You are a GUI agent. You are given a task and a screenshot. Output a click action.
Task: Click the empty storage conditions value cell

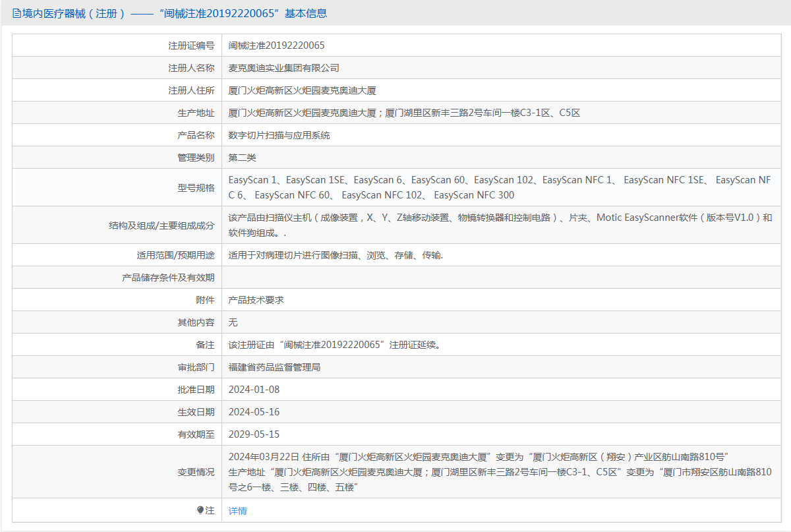point(501,278)
